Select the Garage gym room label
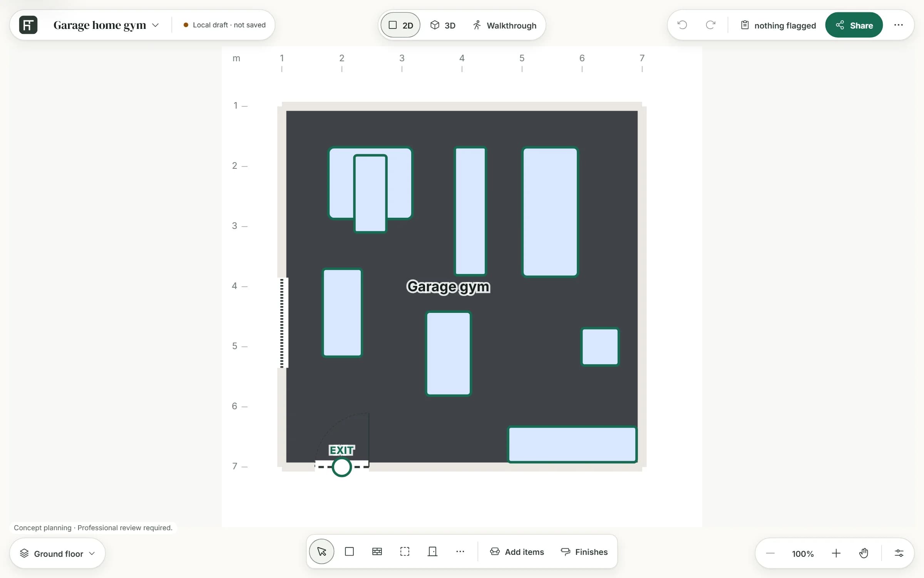924x578 pixels. (448, 287)
